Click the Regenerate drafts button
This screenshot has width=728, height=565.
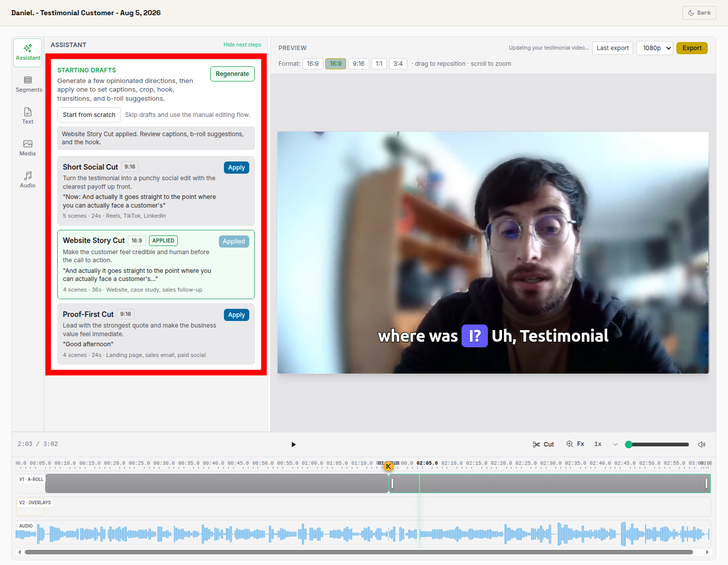[233, 74]
